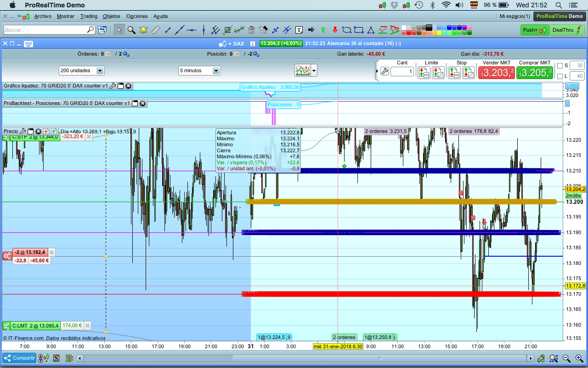The height and width of the screenshot is (368, 588).
Task: Open the Trading menu
Action: (x=89, y=16)
